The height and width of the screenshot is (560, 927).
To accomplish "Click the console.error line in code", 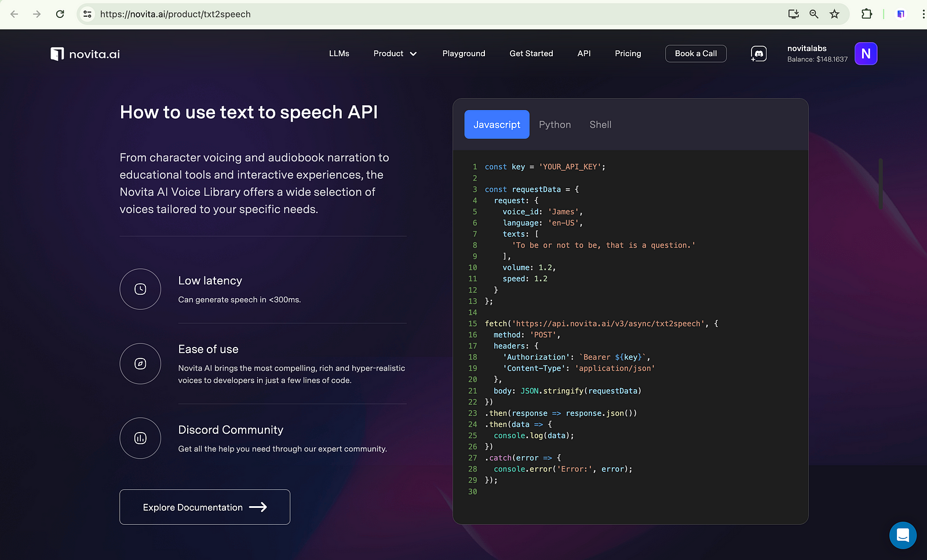I will pos(563,469).
